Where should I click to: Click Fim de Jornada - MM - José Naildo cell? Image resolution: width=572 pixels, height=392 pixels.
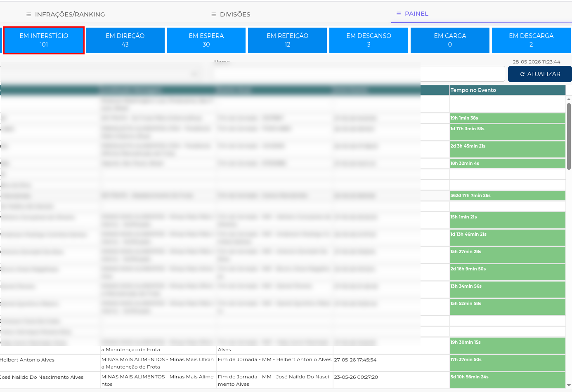(274, 380)
